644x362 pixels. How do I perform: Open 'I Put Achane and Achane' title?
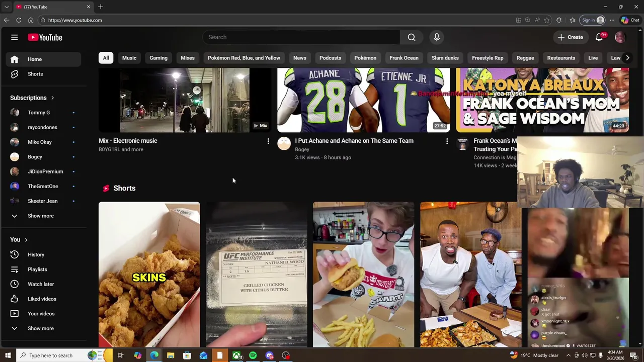pos(354,141)
